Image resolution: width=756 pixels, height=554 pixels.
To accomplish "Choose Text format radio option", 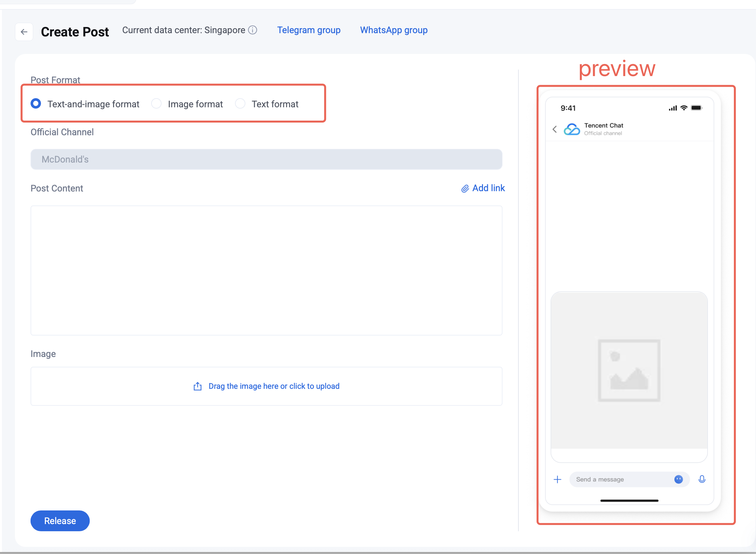I will click(x=240, y=104).
